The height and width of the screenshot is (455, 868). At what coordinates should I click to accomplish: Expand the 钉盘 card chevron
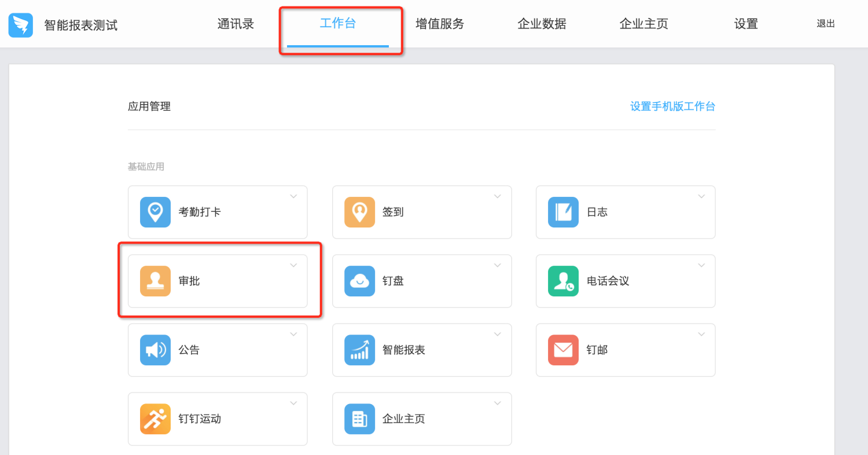coord(498,265)
